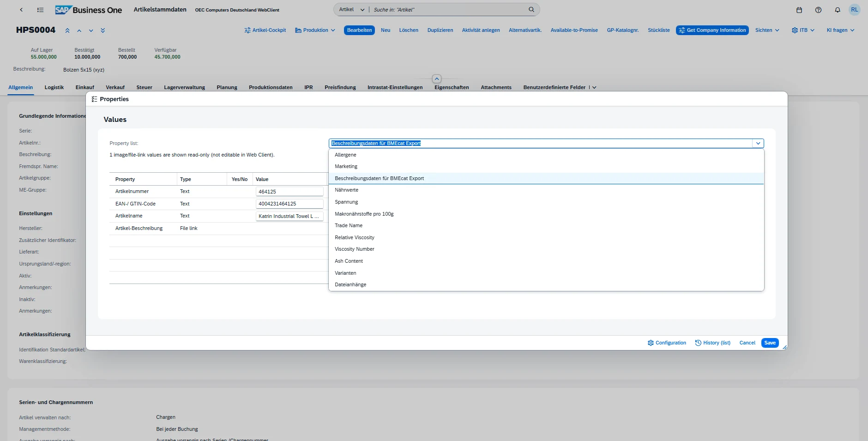This screenshot has width=868, height=441.
Task: Select Nährwerte from property list
Action: 546,190
